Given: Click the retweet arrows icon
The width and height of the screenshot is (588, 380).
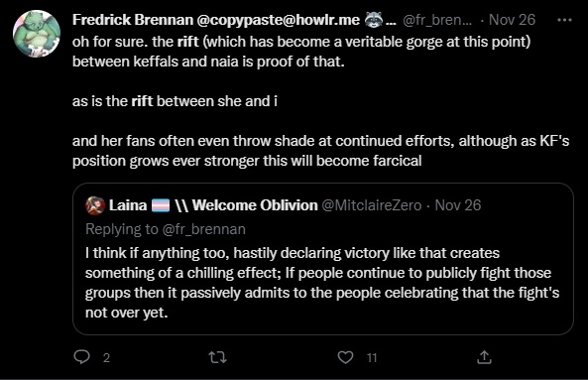Looking at the screenshot, I should 217,357.
